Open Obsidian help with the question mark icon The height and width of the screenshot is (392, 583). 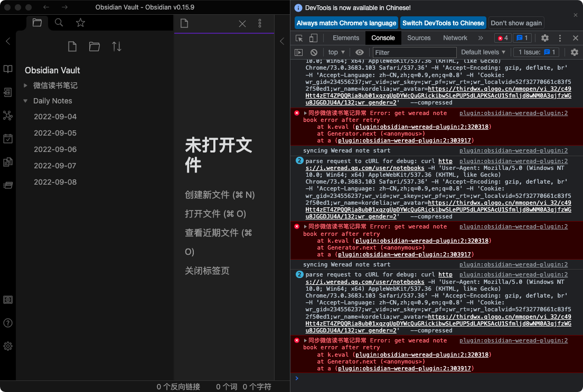[x=7, y=323]
